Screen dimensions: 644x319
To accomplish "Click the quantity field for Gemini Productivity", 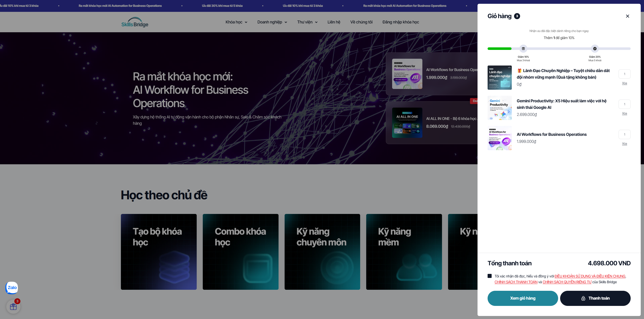I will point(624,104).
